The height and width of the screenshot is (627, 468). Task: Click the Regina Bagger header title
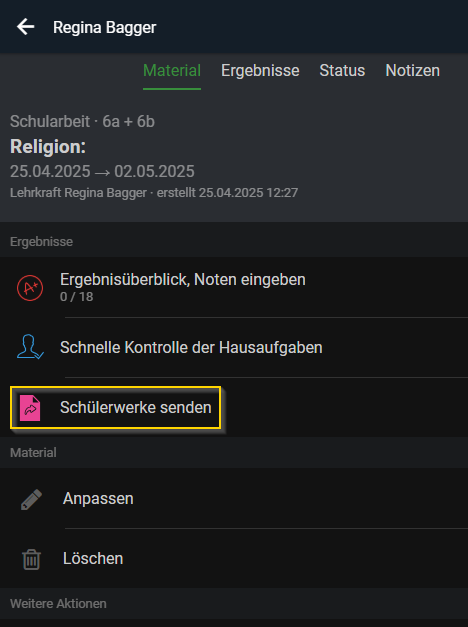[104, 28]
